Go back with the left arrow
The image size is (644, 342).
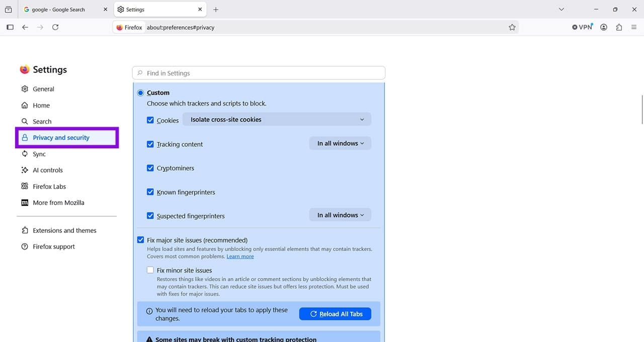pyautogui.click(x=25, y=27)
